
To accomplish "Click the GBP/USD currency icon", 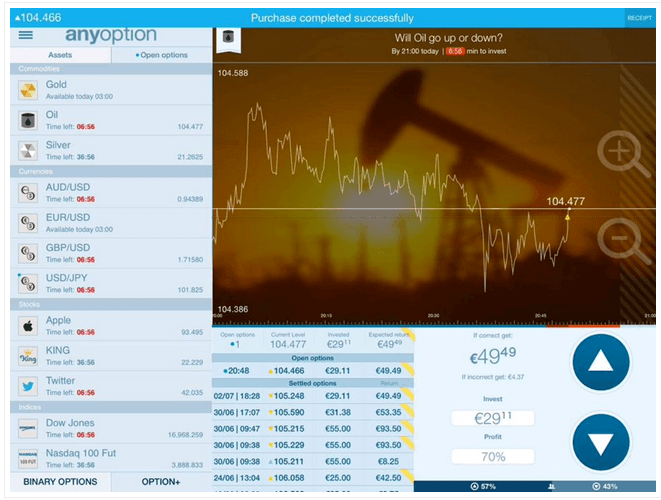I will pos(28,253).
